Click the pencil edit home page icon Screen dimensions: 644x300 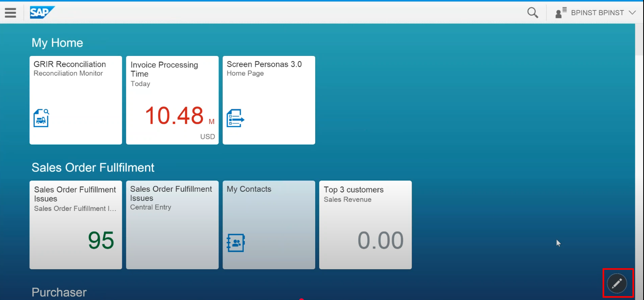point(617,284)
